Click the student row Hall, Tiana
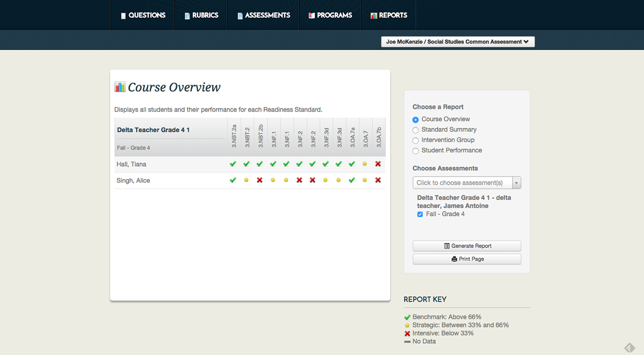644x355 pixels. coord(131,164)
